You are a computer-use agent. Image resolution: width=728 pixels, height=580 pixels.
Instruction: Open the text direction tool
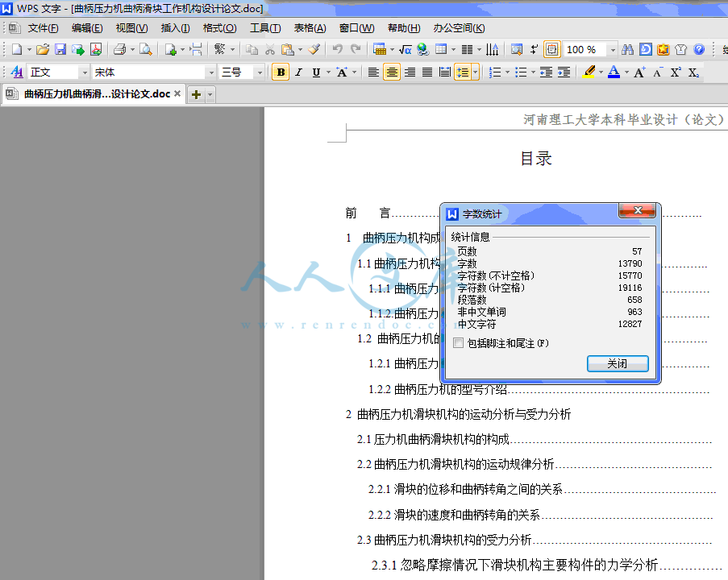(x=492, y=49)
